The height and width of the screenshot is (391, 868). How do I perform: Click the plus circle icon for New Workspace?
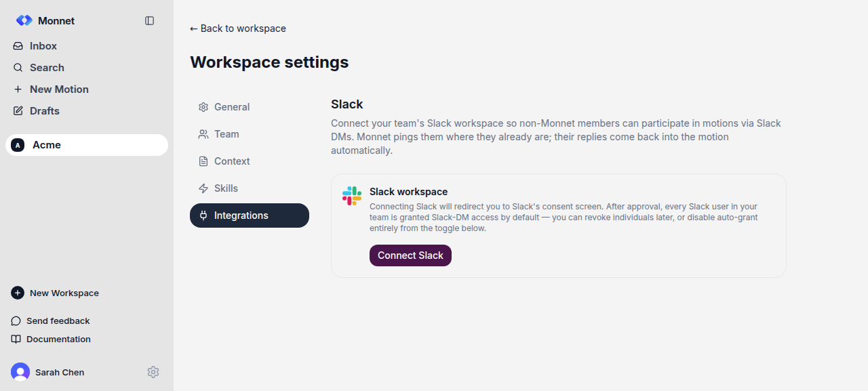(18, 293)
